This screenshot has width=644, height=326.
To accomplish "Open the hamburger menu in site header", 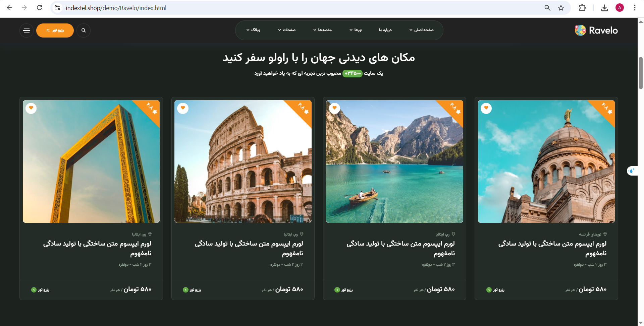I will tap(26, 30).
